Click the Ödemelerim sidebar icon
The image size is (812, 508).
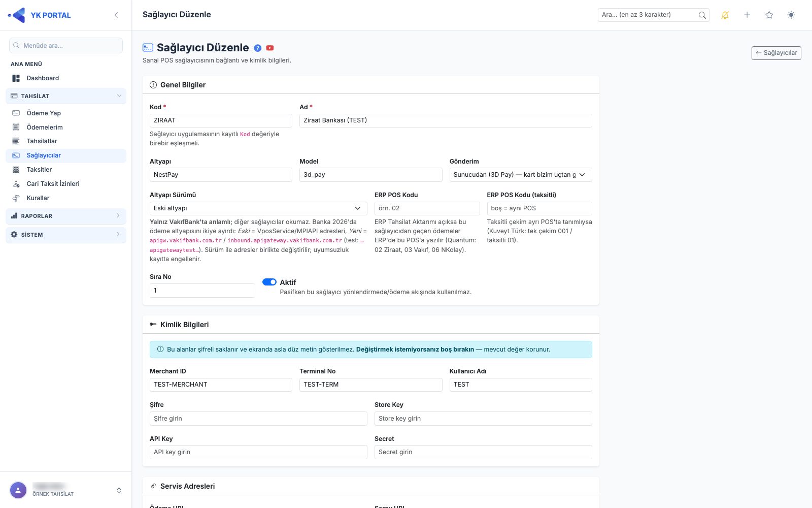click(16, 128)
